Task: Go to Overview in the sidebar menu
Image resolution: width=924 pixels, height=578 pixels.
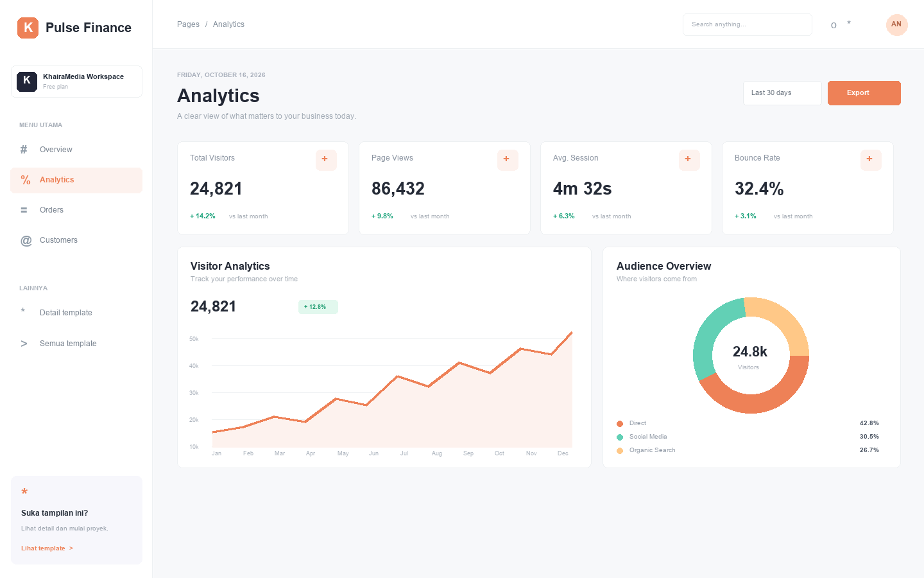Action: [76, 150]
